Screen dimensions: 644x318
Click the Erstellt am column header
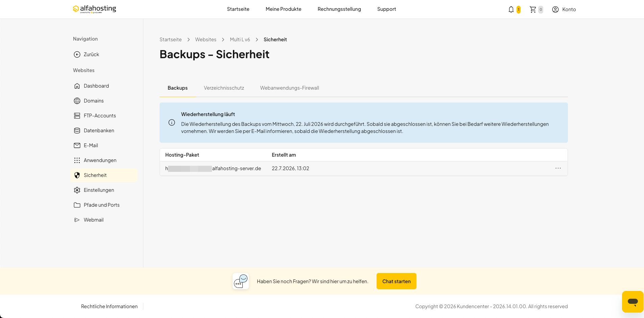pos(284,155)
